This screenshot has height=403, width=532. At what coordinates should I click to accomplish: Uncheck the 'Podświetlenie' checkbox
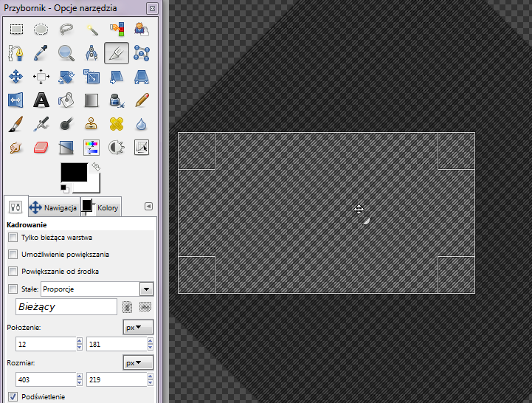pos(13,396)
